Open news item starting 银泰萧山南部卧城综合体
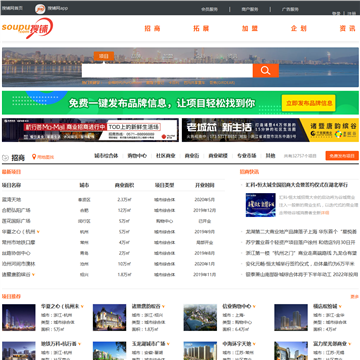The image size is (360, 360). [302, 274]
